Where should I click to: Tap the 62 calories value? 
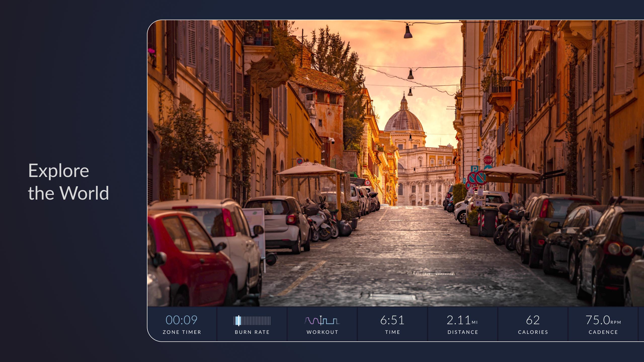coord(533,320)
